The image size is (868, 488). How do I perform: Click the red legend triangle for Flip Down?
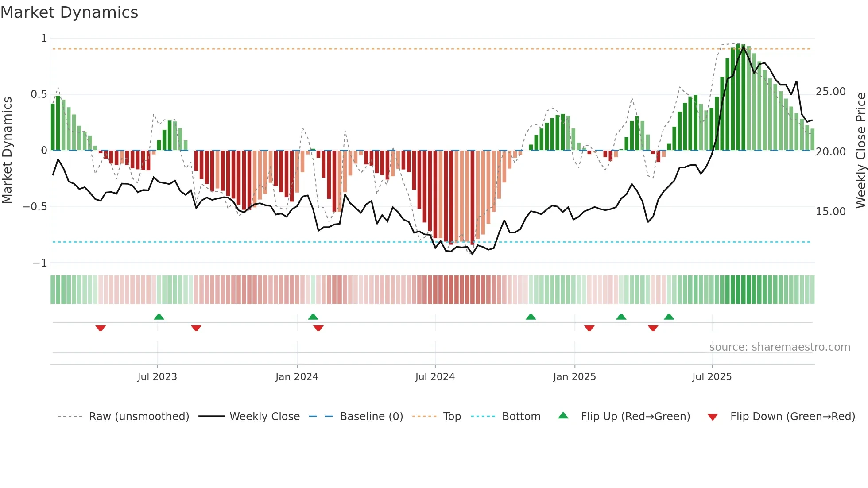[x=713, y=418]
